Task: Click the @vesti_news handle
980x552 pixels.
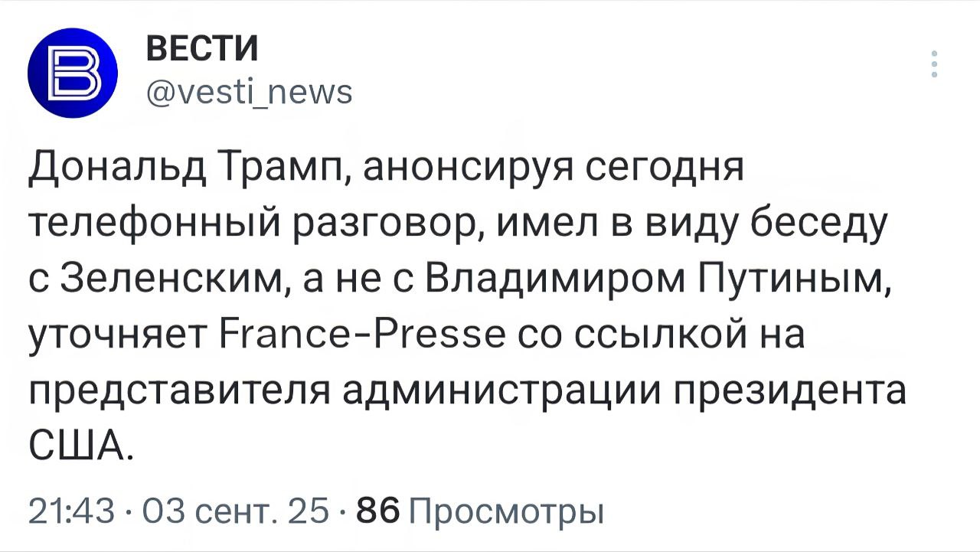Action: (248, 93)
